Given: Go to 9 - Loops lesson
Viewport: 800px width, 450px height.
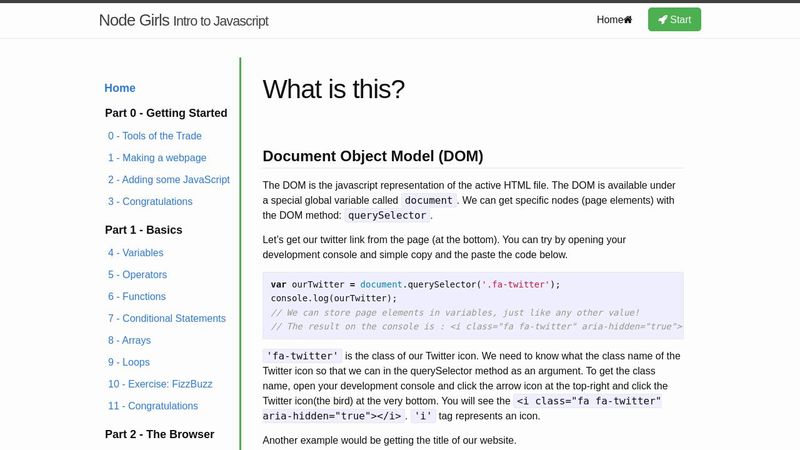Looking at the screenshot, I should point(129,363).
